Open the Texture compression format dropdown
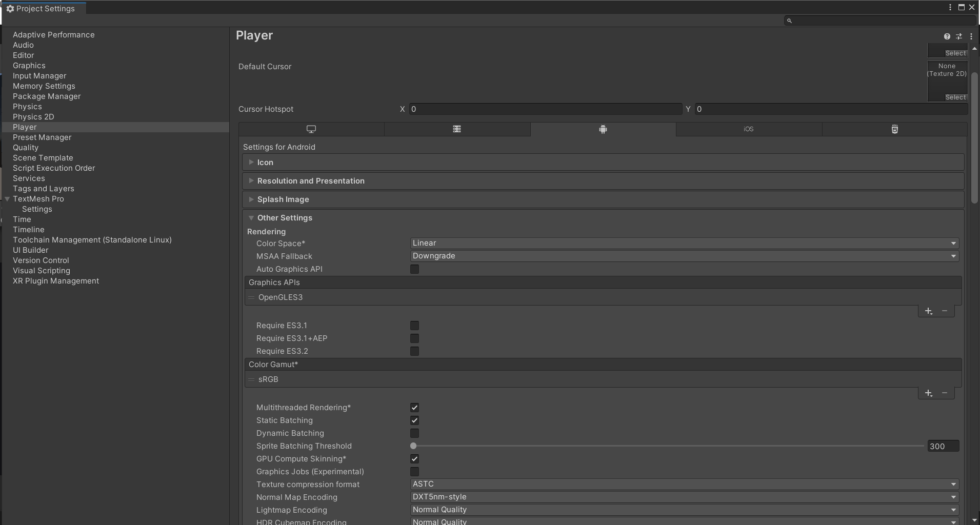 coord(684,484)
